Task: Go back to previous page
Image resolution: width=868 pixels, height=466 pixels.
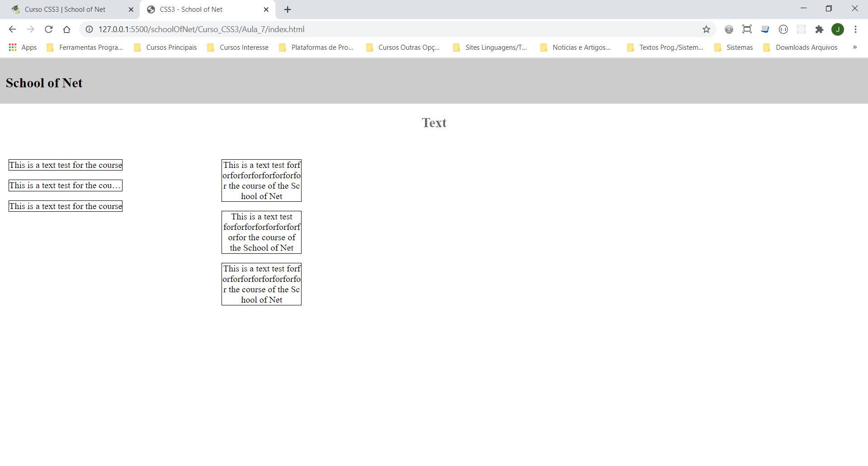Action: [12, 29]
